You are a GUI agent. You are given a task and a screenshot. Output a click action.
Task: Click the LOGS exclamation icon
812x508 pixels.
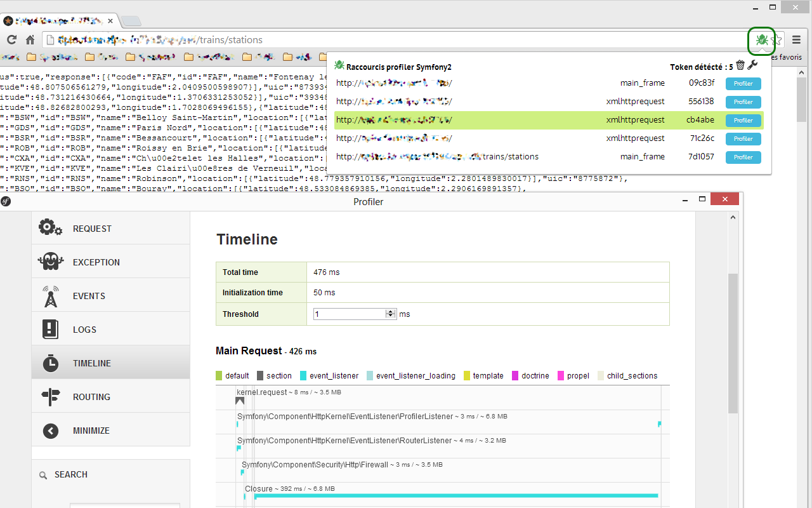pos(50,329)
